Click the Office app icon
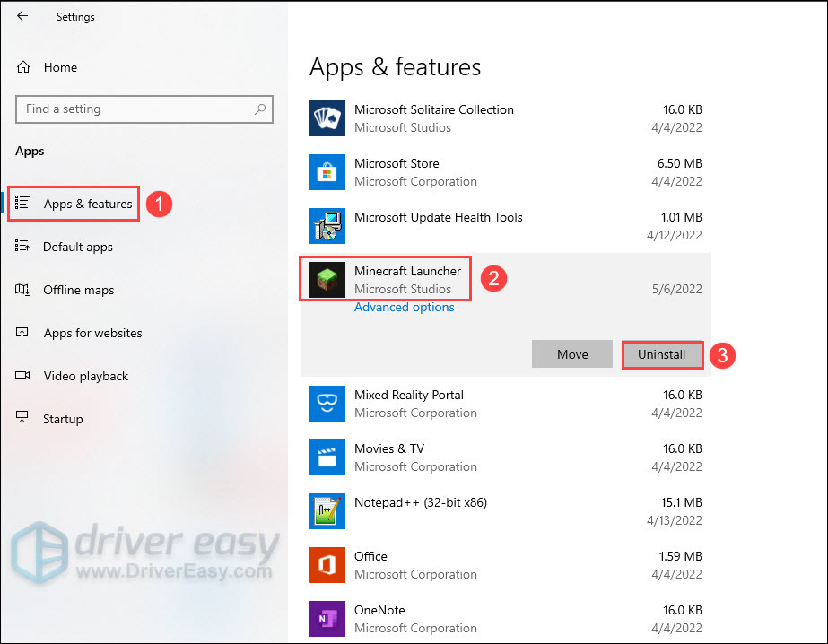Image resolution: width=828 pixels, height=644 pixels. point(327,565)
